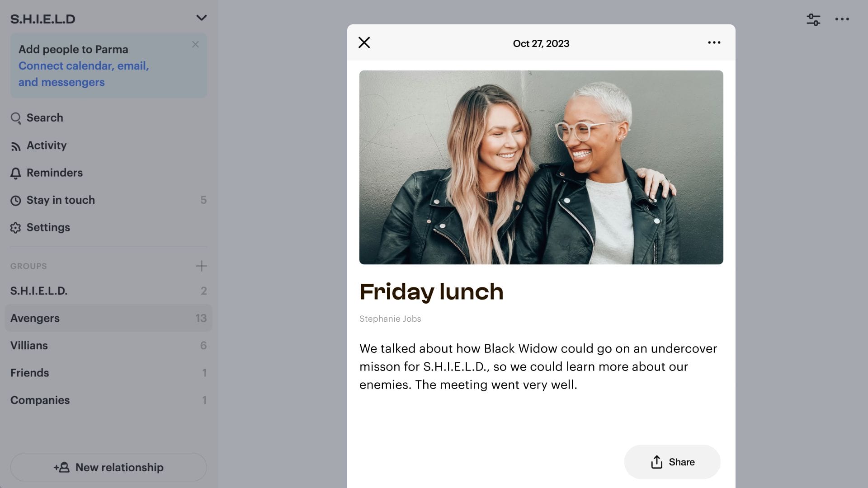Open the Companies group

click(x=108, y=400)
